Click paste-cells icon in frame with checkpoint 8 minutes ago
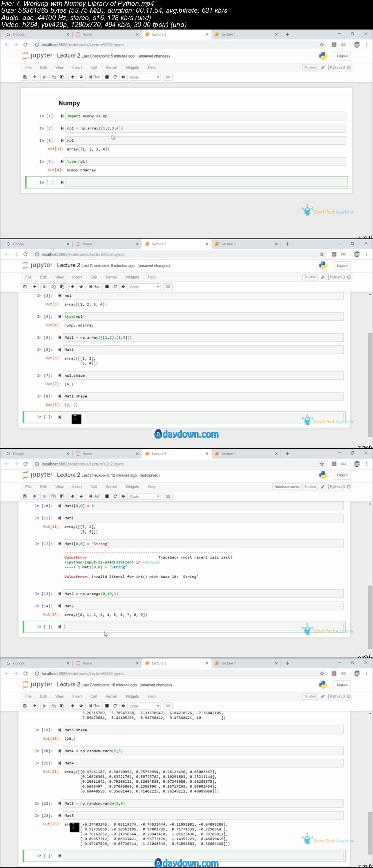 pyautogui.click(x=62, y=287)
